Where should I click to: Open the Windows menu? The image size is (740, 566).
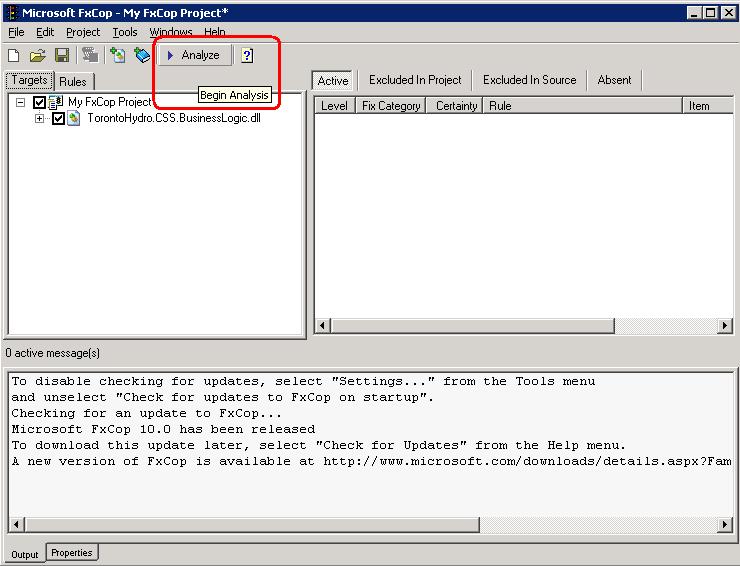point(171,32)
